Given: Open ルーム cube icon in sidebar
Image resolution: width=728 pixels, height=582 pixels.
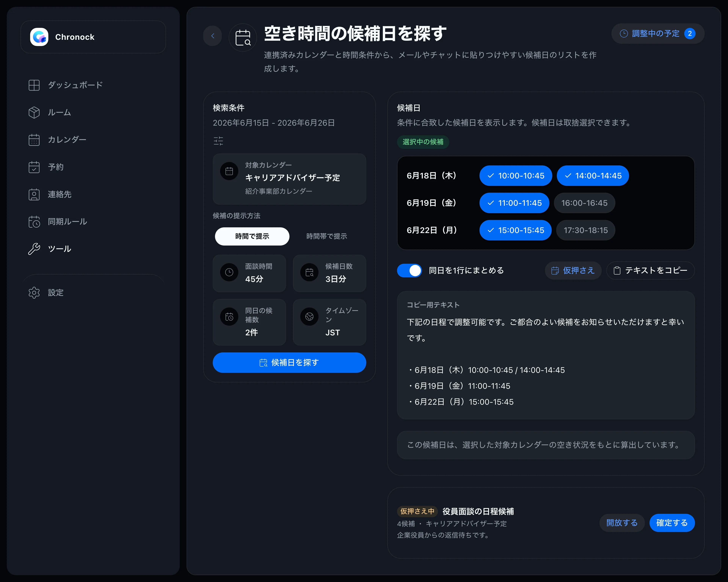Looking at the screenshot, I should 34,112.
